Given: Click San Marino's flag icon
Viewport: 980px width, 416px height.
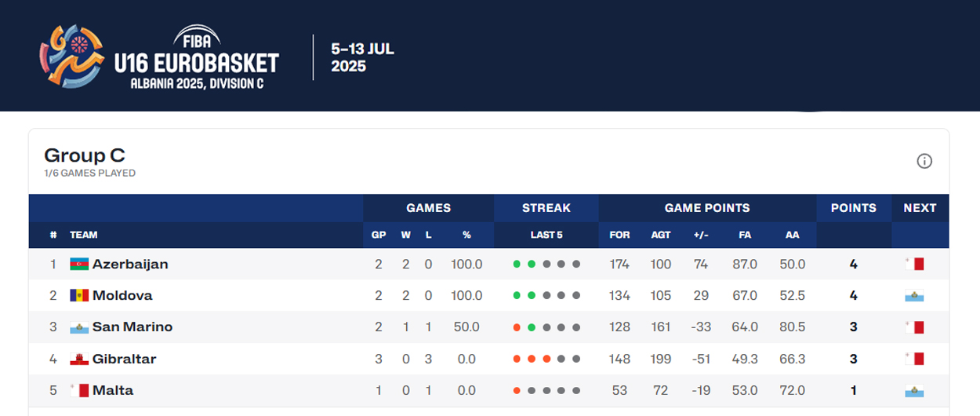Looking at the screenshot, I should pyautogui.click(x=79, y=327).
